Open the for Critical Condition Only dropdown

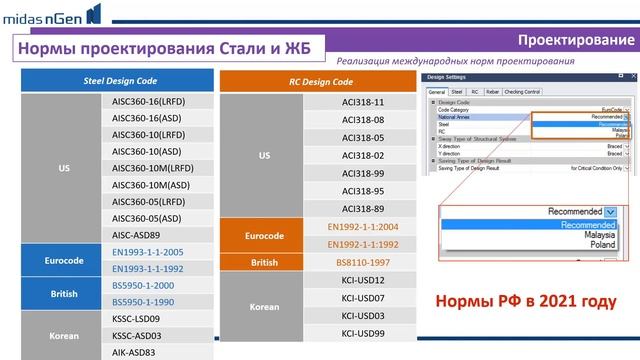click(627, 168)
